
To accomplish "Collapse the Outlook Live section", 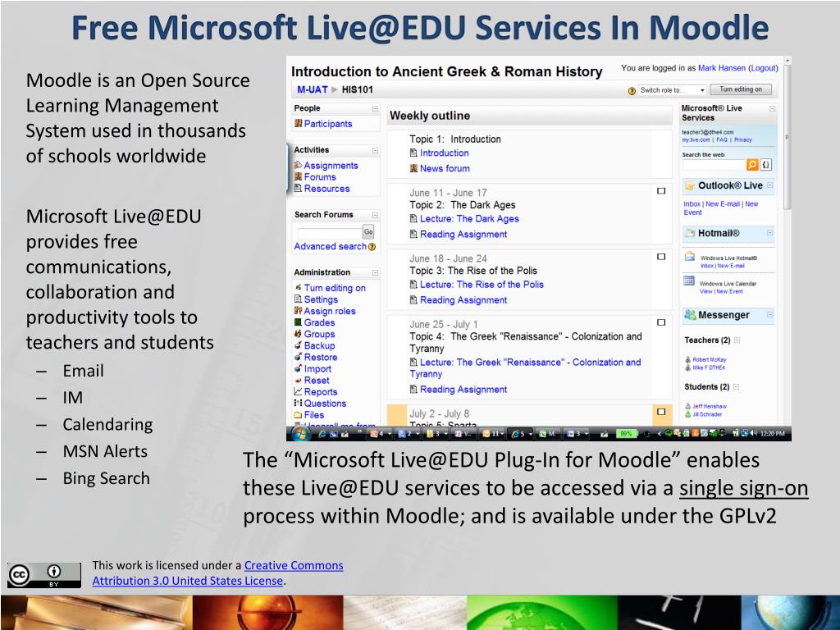I will pos(769,185).
